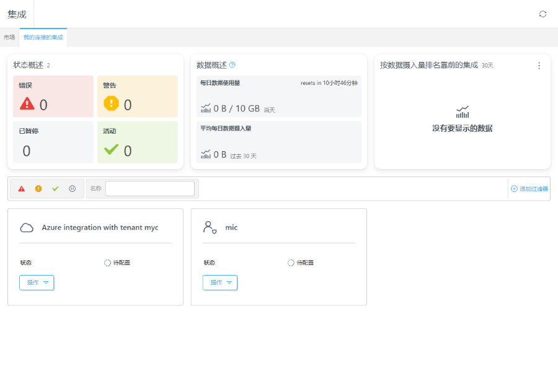Click the cloud icon on Azure card
Image resolution: width=558 pixels, height=392 pixels.
click(27, 227)
